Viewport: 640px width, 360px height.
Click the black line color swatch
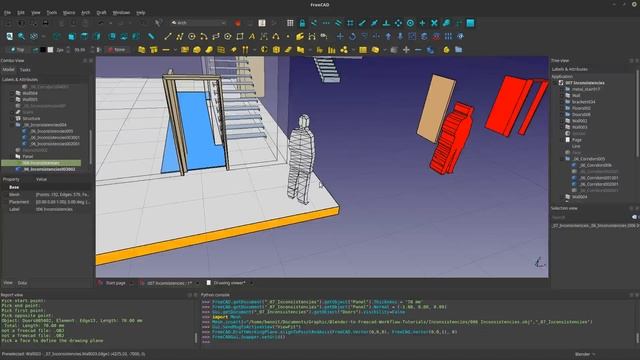(x=42, y=50)
